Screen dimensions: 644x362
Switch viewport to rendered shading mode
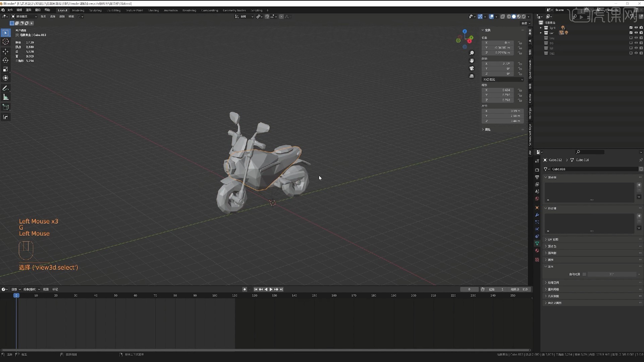(x=524, y=16)
